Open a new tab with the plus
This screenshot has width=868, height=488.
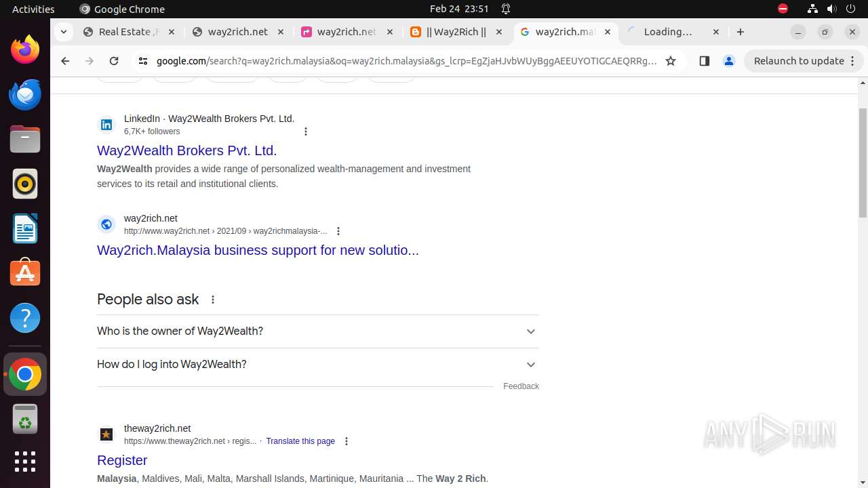(x=741, y=32)
